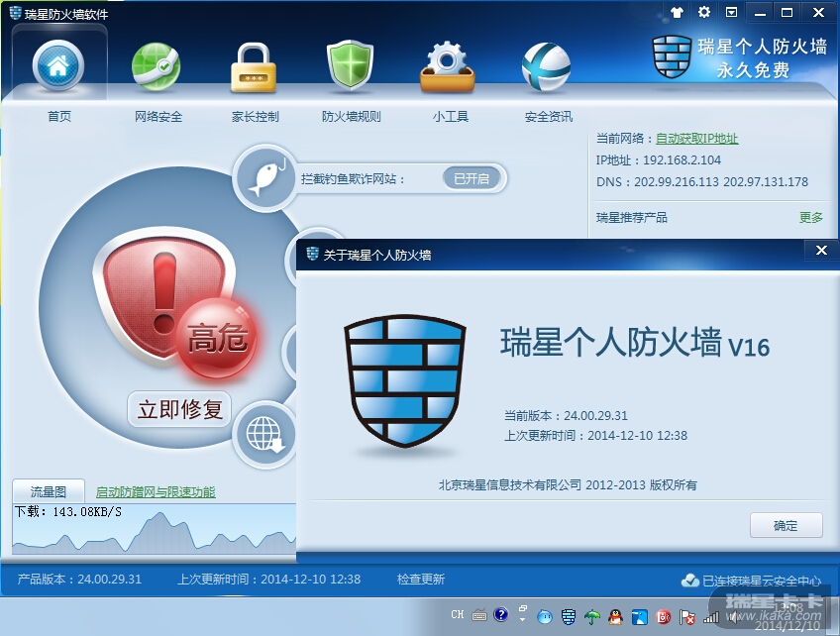840x636 pixels.
Task: Click the keyboard icon in the taskbar
Action: pyautogui.click(x=478, y=615)
